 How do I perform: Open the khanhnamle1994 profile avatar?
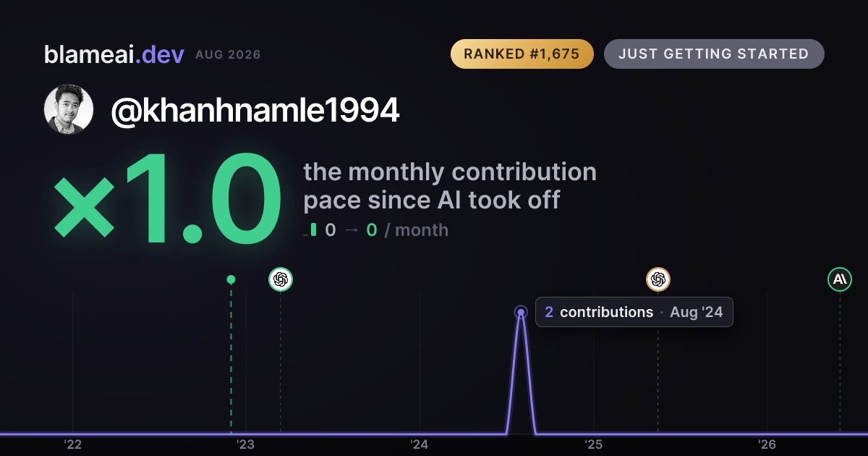[69, 109]
